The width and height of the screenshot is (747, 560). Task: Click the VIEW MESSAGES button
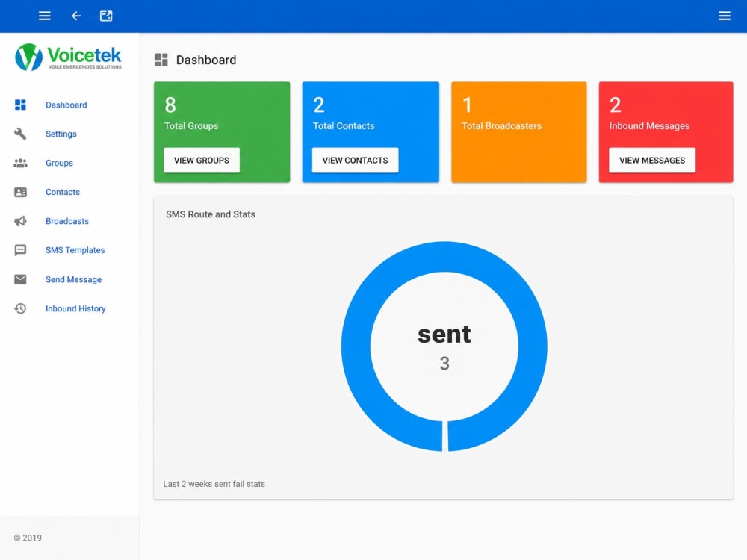click(651, 160)
